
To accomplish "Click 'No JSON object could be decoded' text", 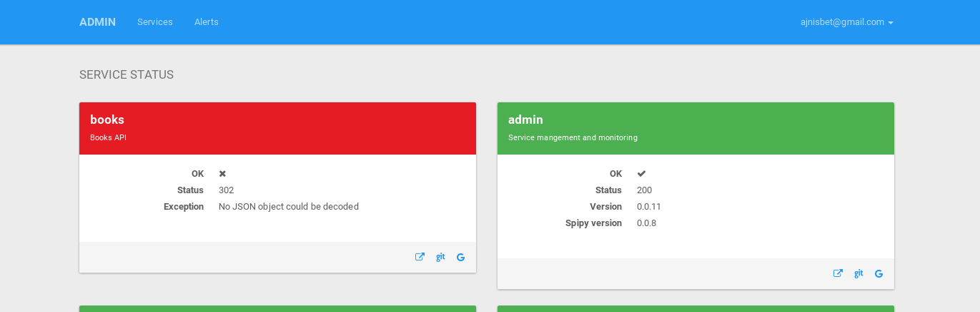I will pos(289,207).
